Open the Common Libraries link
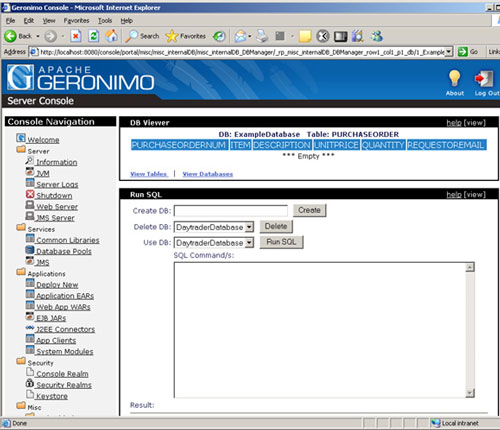 click(68, 240)
